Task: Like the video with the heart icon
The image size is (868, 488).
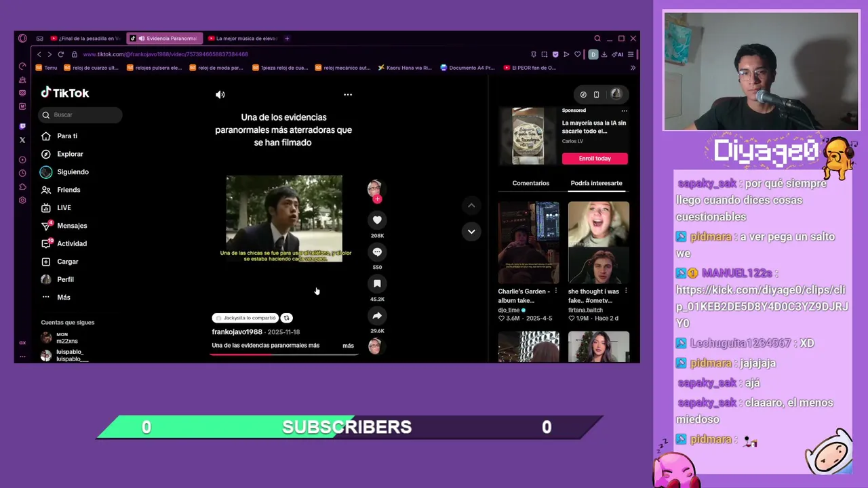Action: pos(377,220)
